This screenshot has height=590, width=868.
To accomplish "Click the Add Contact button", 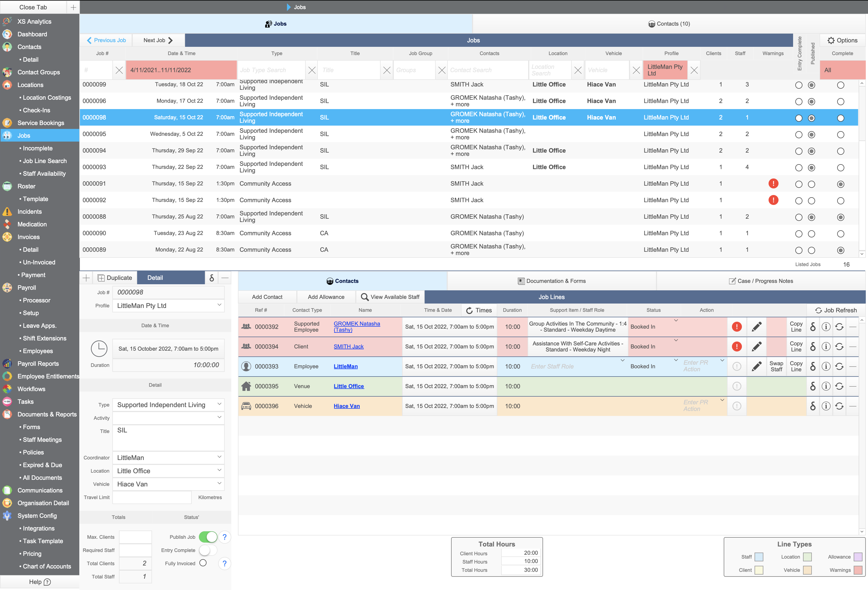I will point(267,297).
